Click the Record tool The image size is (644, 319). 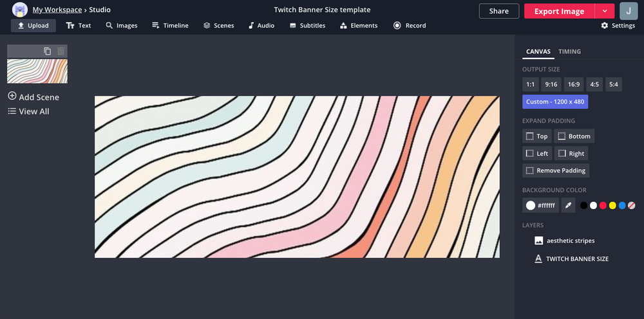click(410, 26)
